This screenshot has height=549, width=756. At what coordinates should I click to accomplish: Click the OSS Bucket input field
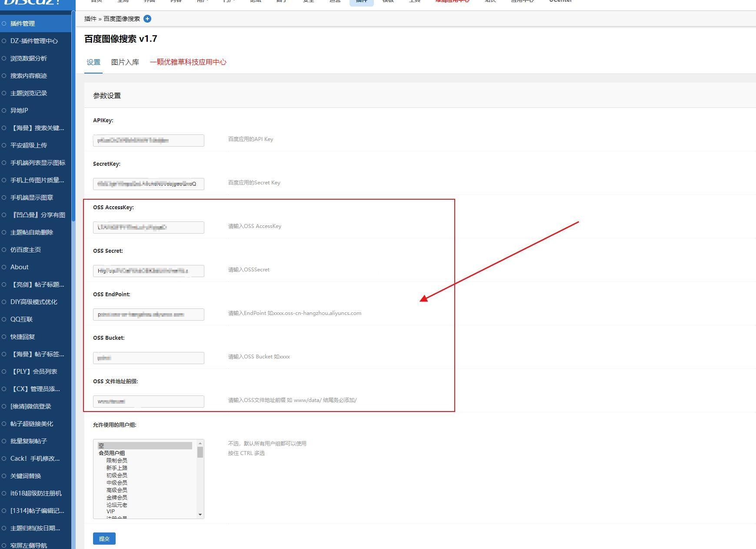pos(149,358)
